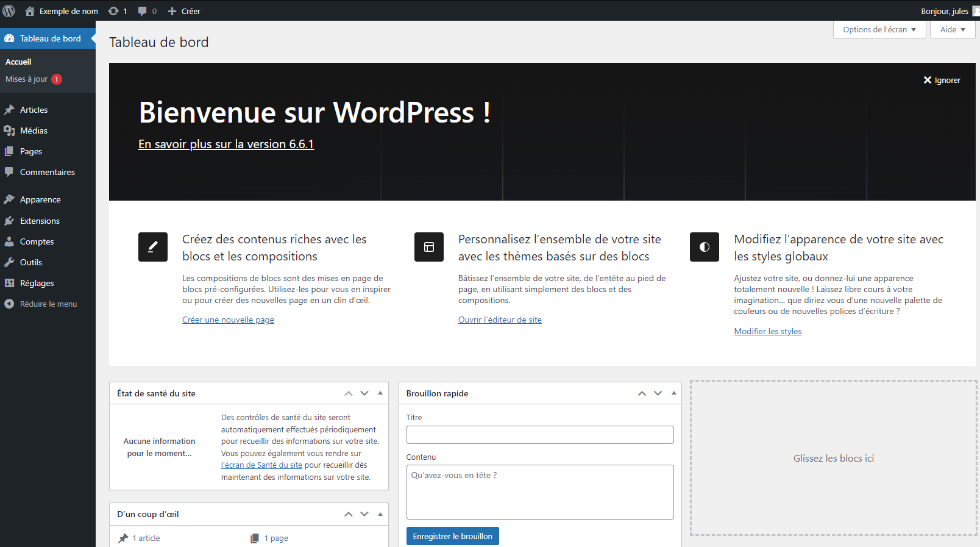Toggle the D'un coup d'œil panel

(x=380, y=514)
